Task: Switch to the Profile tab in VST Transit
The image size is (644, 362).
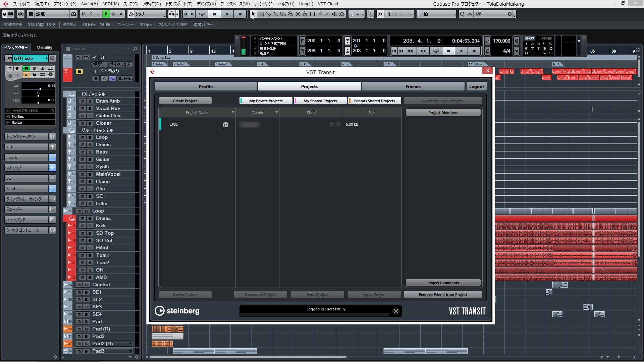Action: [x=206, y=86]
